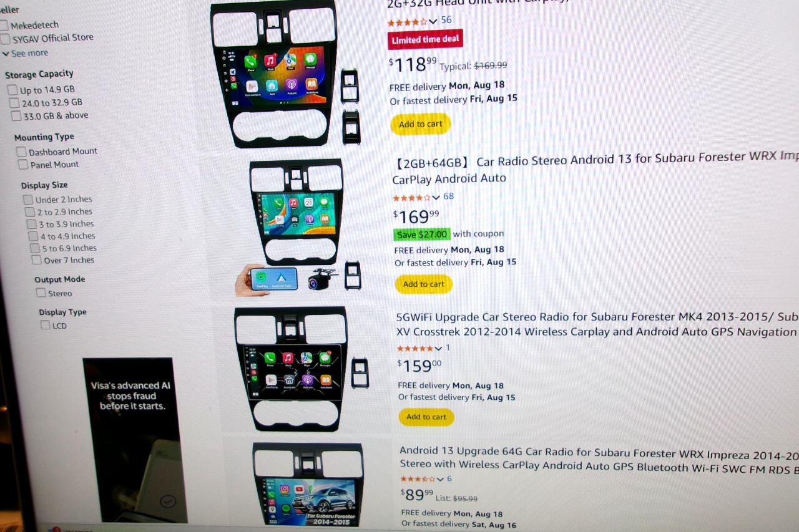Click the Visa advanced AI fraud advertisement
The image size is (799, 532).
click(x=135, y=440)
